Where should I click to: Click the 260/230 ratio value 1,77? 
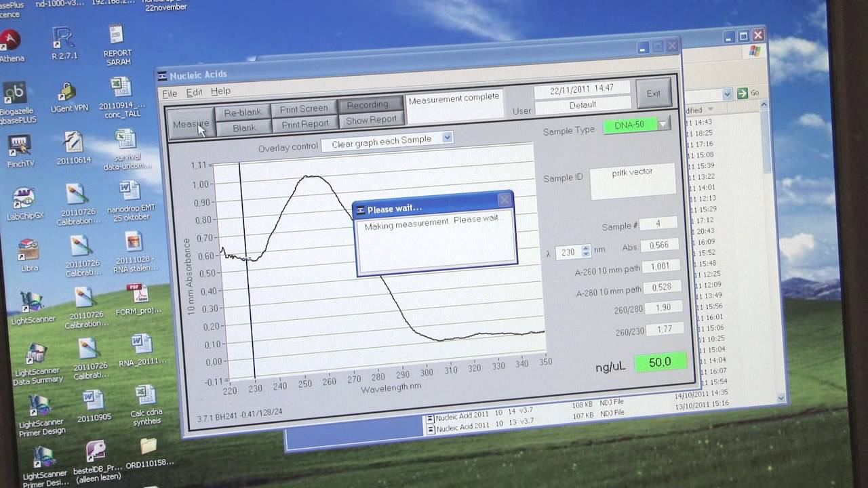click(x=663, y=329)
